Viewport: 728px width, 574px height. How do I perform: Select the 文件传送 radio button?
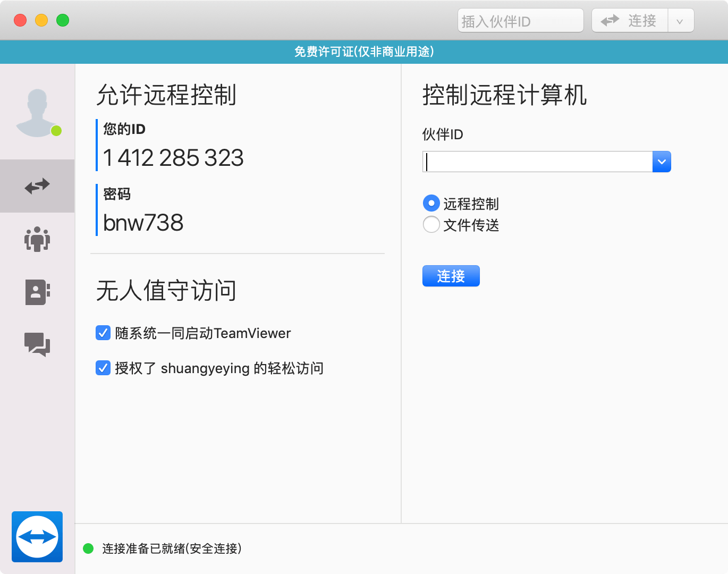coord(431,224)
